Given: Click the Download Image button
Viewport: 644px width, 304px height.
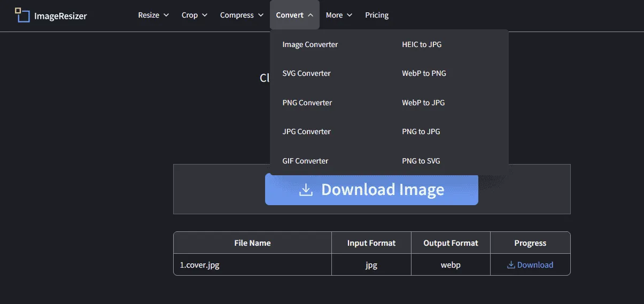Looking at the screenshot, I should (x=371, y=190).
